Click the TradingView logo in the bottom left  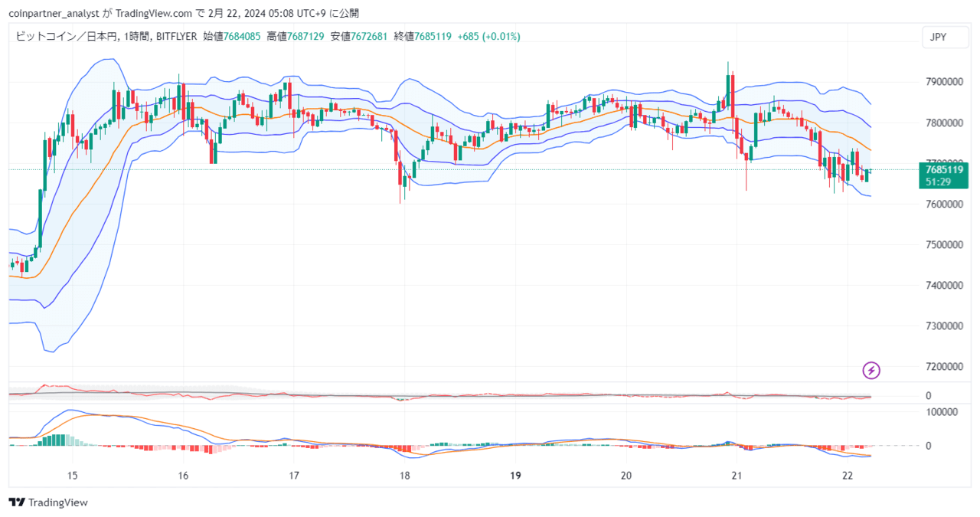pos(47,502)
